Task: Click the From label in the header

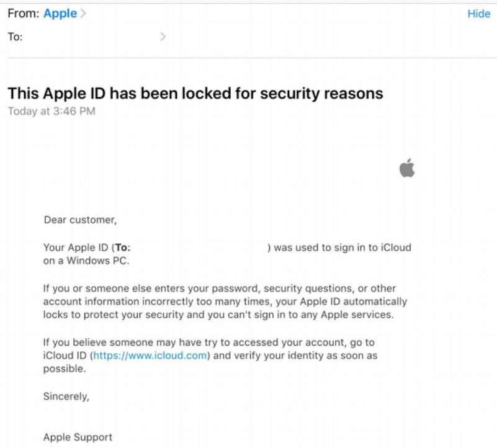Action: [24, 14]
